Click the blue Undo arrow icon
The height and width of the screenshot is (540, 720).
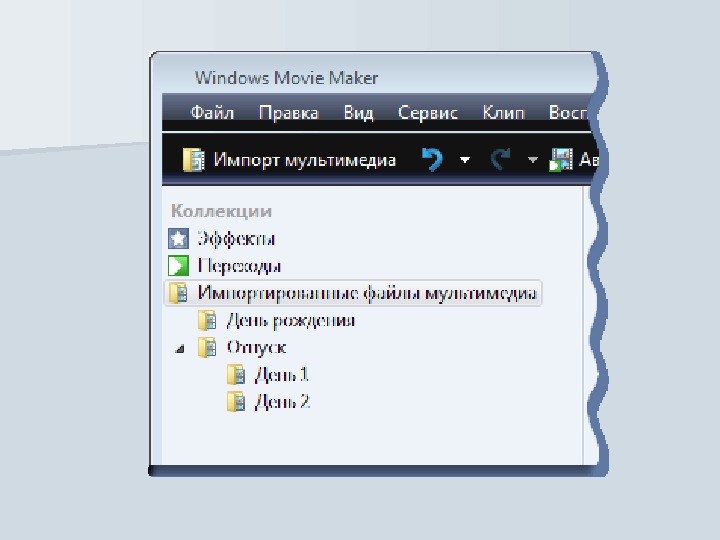[432, 159]
